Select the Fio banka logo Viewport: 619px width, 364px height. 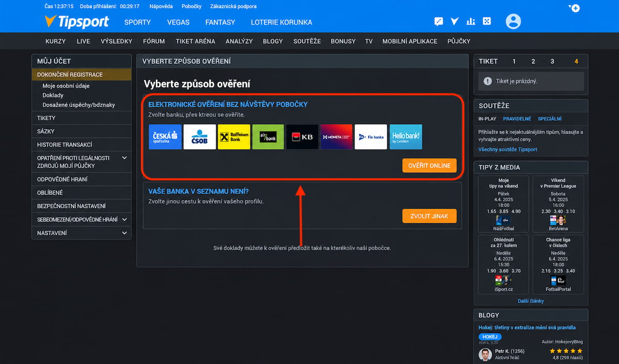coord(371,137)
